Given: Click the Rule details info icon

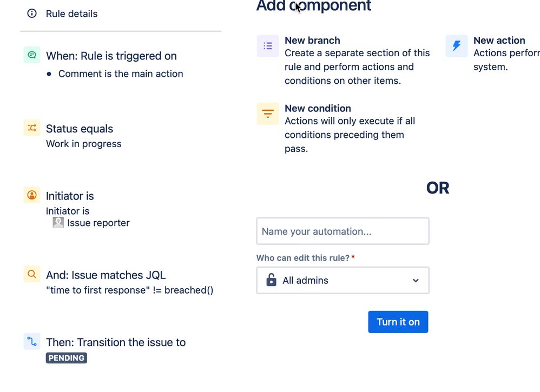Looking at the screenshot, I should [x=32, y=14].
